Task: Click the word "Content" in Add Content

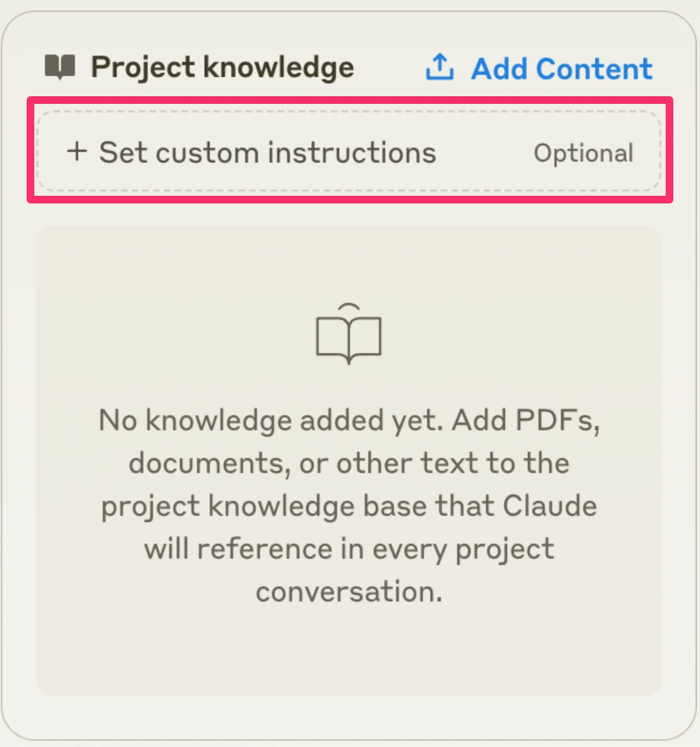Action: coord(594,69)
